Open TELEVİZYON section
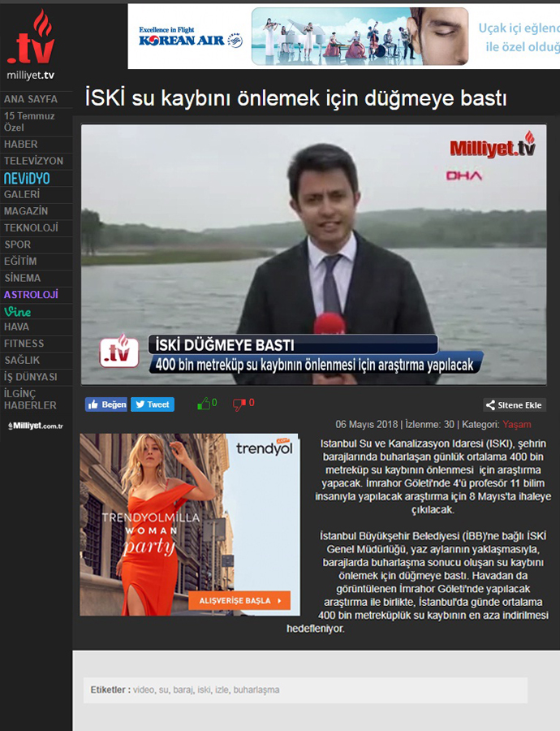 tap(33, 161)
